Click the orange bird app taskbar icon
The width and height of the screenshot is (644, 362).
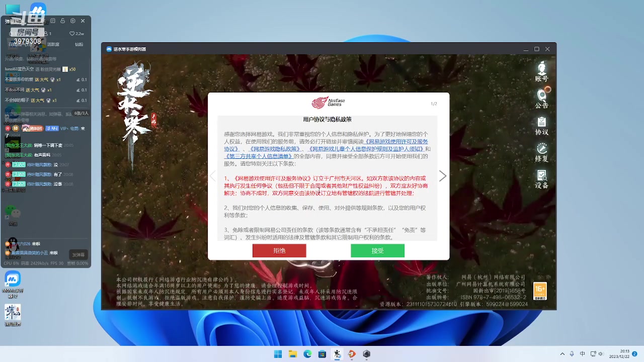point(352,354)
